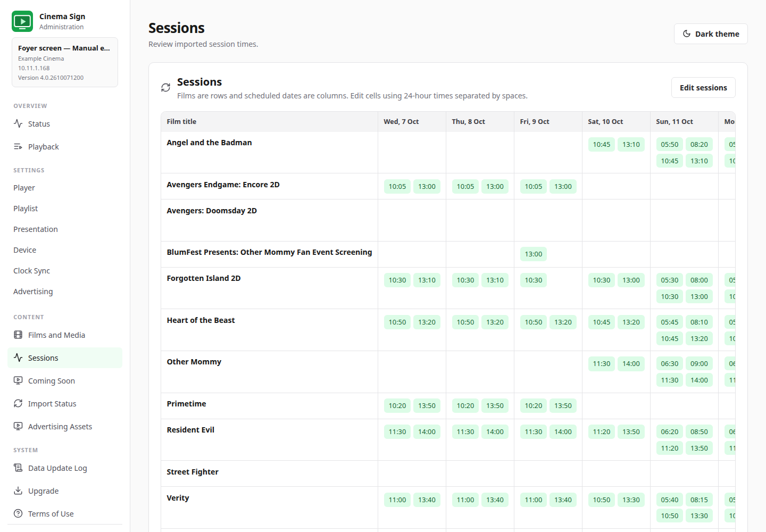Select the Street Fighter film title
This screenshot has height=532, width=766.
[193, 472]
